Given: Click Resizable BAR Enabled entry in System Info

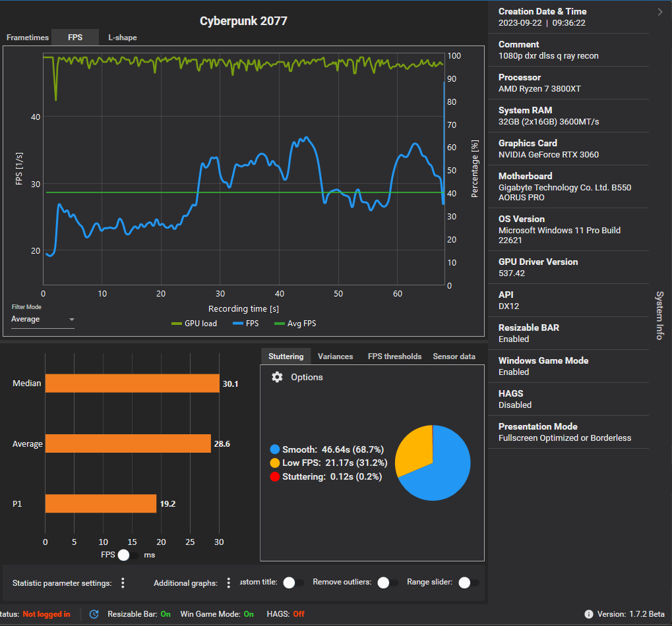Looking at the screenshot, I should (x=568, y=333).
